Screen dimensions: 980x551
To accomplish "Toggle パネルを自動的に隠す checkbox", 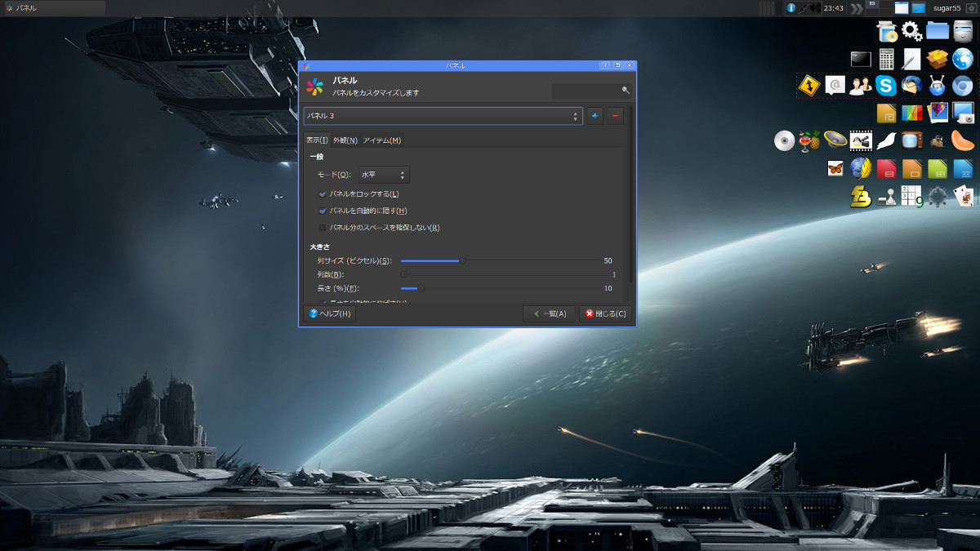I will coord(323,211).
